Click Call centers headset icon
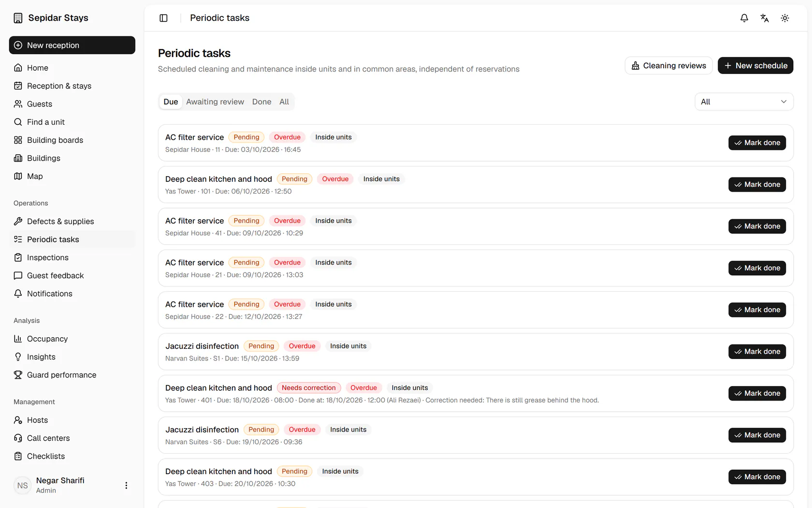 [18, 438]
